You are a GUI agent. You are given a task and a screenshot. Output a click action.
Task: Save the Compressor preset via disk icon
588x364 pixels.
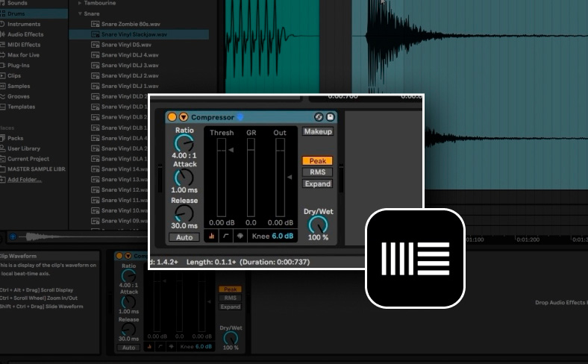[331, 117]
